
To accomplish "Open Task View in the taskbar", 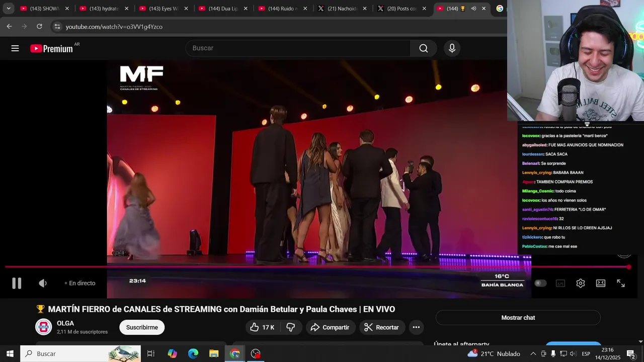I will click(x=150, y=354).
